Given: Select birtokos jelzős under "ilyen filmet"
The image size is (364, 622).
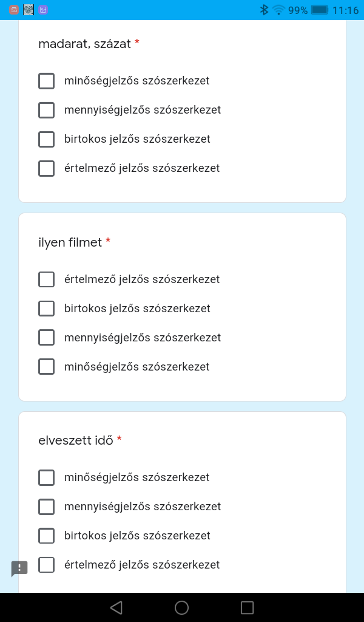Looking at the screenshot, I should point(47,309).
